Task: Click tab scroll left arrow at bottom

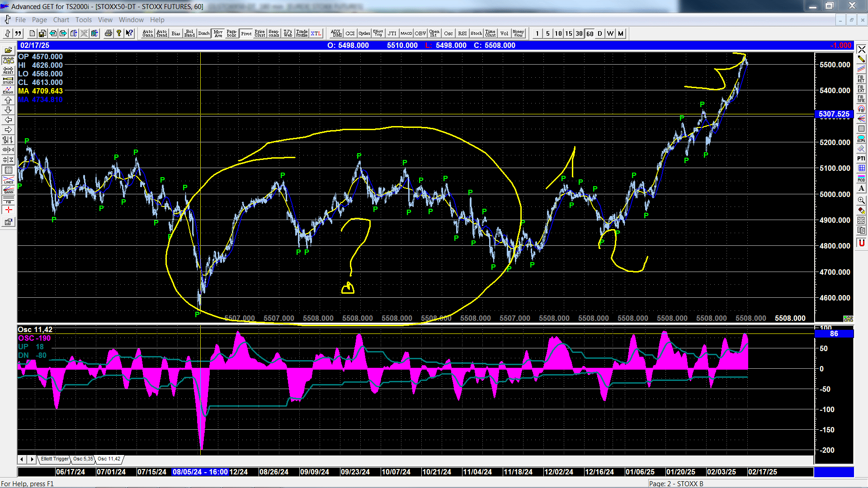Action: pyautogui.click(x=22, y=459)
